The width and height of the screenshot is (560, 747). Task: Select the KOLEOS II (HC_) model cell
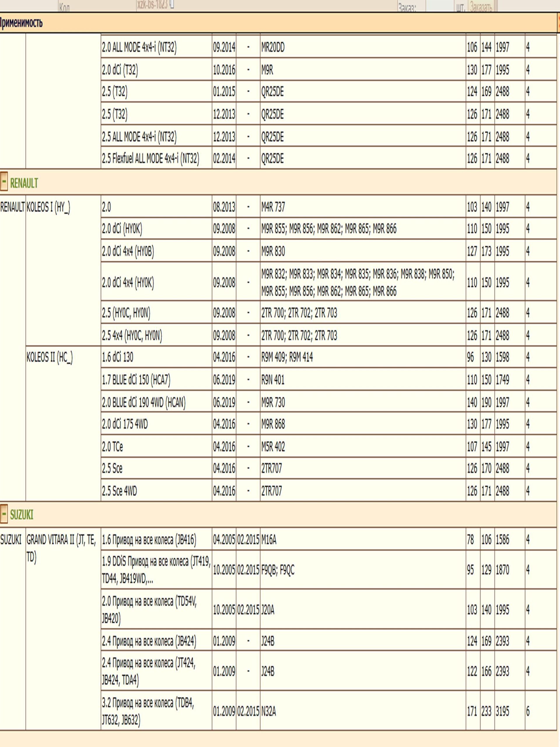pos(50,357)
